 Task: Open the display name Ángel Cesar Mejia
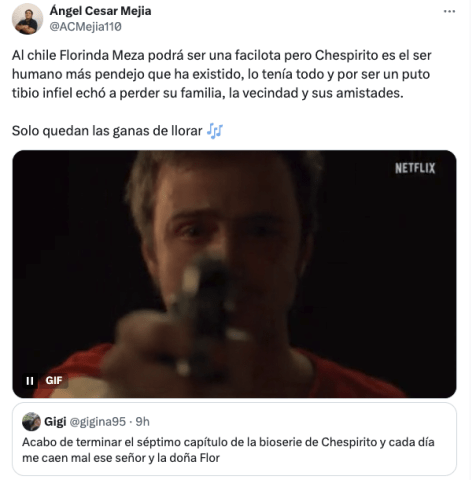click(x=100, y=11)
